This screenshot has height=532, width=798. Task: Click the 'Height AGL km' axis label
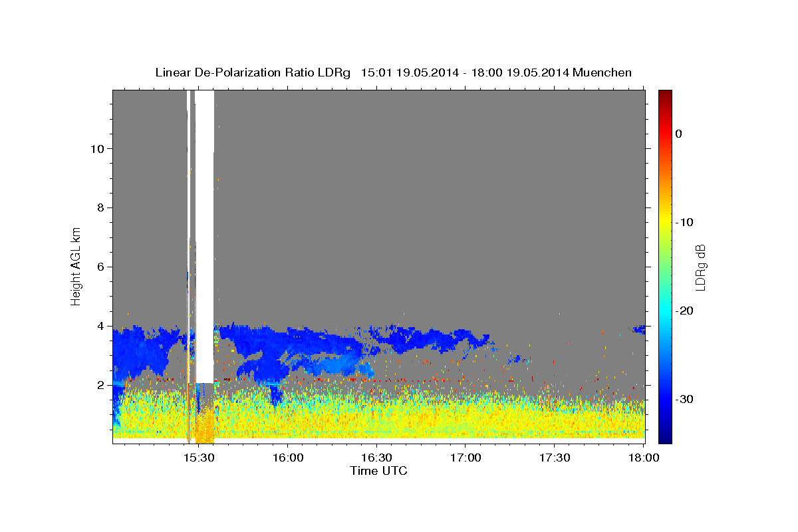pos(76,267)
